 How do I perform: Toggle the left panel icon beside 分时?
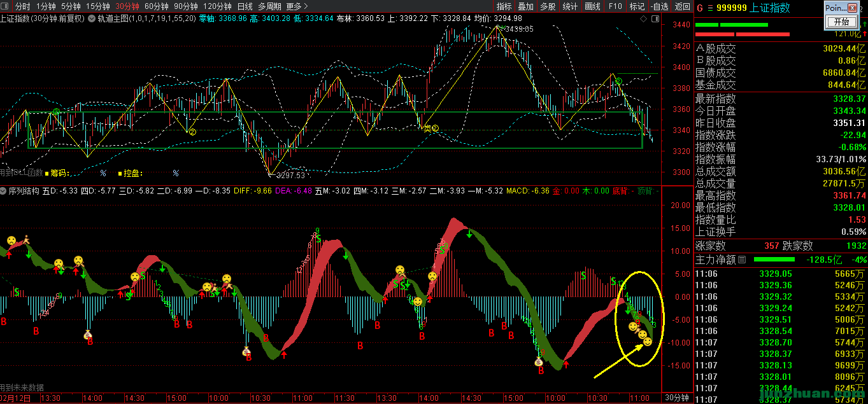(6, 6)
